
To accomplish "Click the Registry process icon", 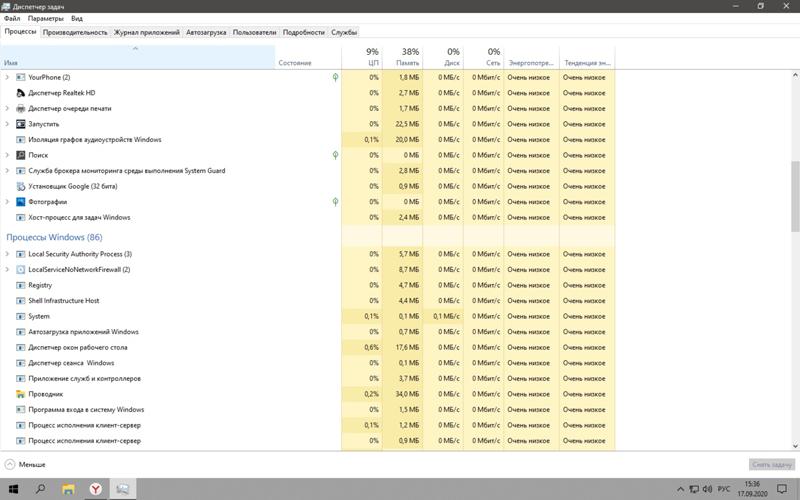I will 20,285.
